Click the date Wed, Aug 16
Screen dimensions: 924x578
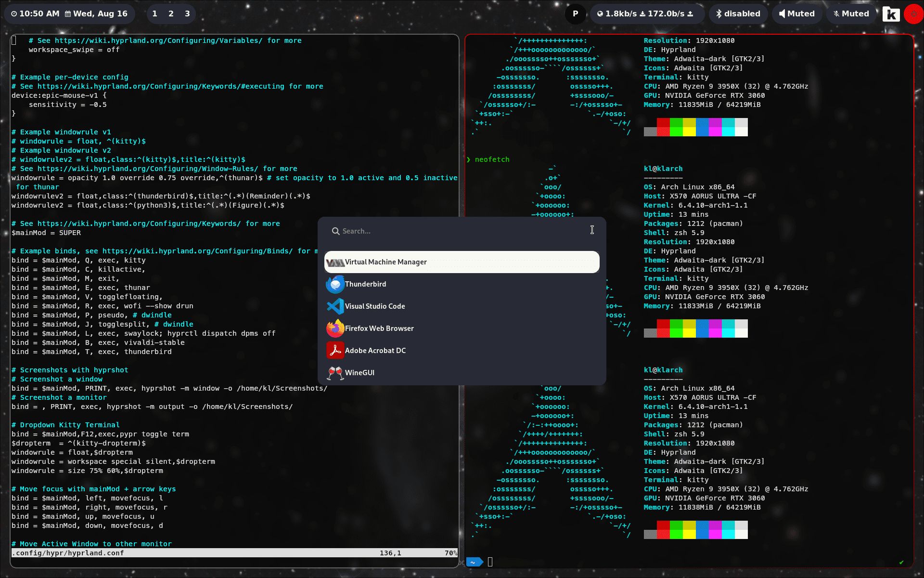[x=96, y=14]
